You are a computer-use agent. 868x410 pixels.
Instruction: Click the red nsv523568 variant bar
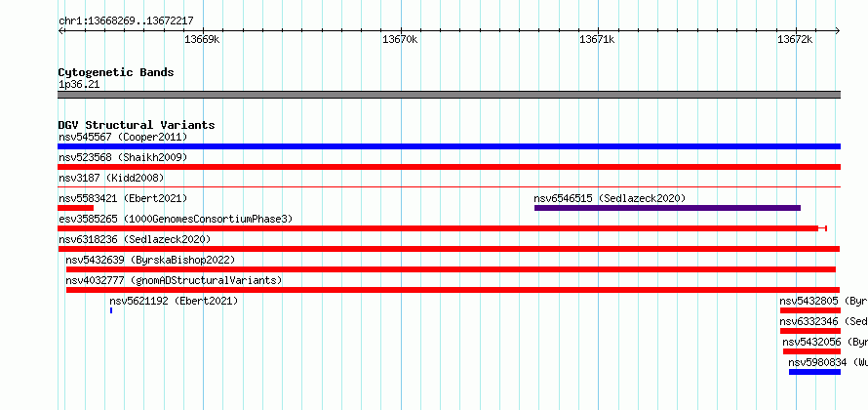[x=449, y=167]
